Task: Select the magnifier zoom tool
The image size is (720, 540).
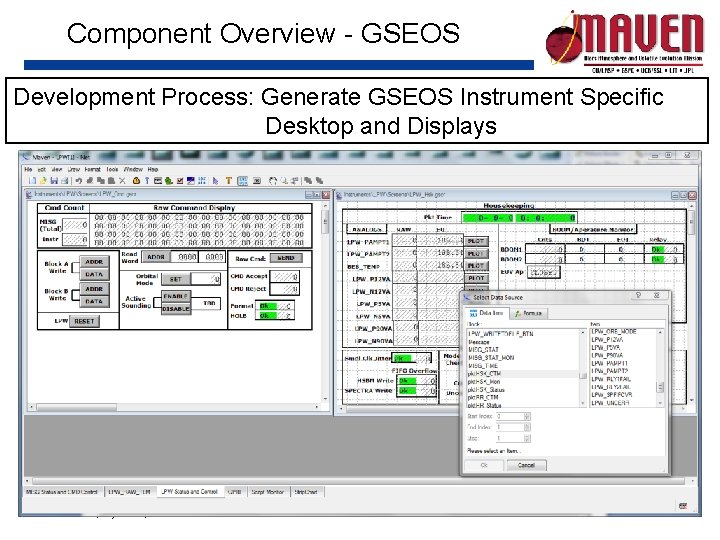Action: (284, 181)
